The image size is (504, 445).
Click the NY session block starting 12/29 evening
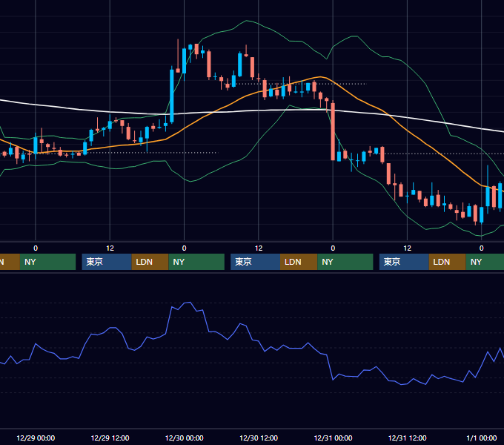[196, 262]
